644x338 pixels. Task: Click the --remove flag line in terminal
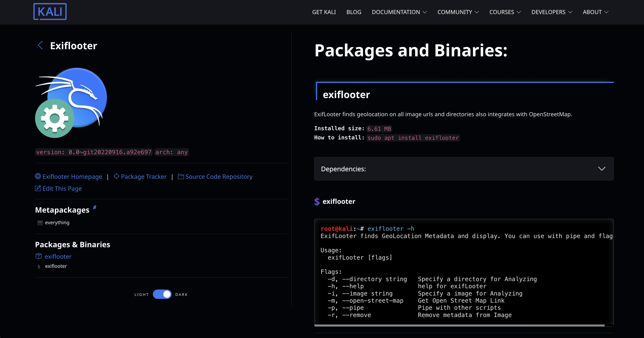click(420, 315)
